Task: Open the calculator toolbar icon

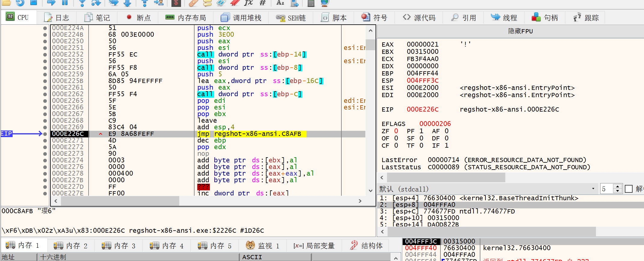Action: (311, 3)
